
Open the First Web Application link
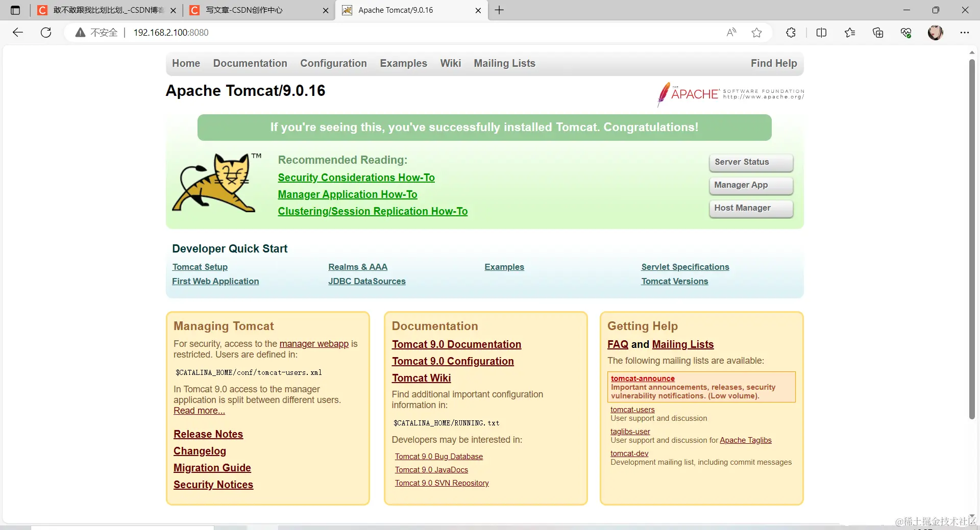coord(215,281)
